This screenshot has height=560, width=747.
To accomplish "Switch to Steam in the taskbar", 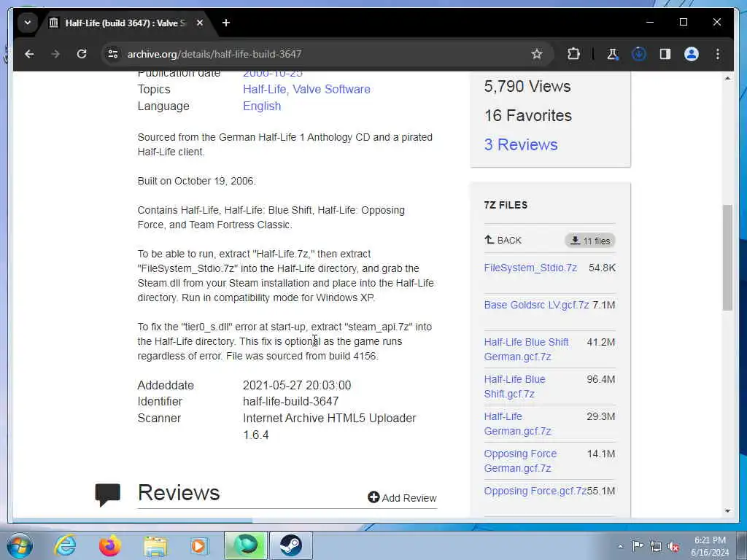I will 291,545.
